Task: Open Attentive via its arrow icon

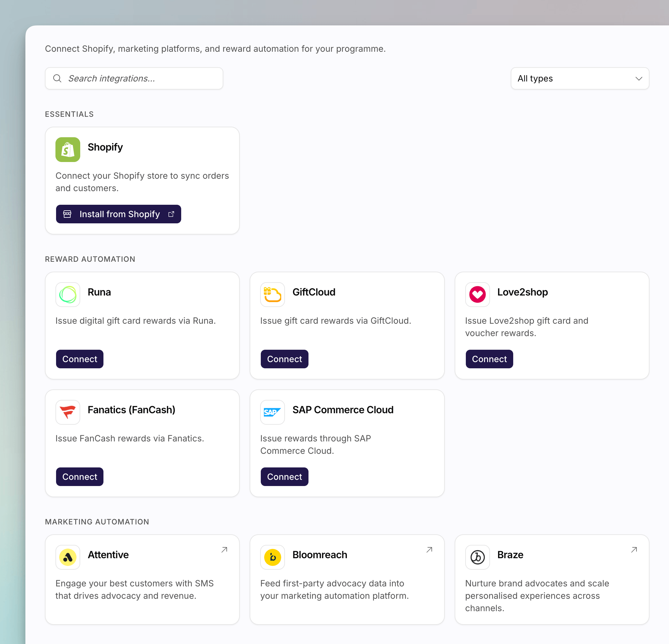Action: tap(224, 550)
